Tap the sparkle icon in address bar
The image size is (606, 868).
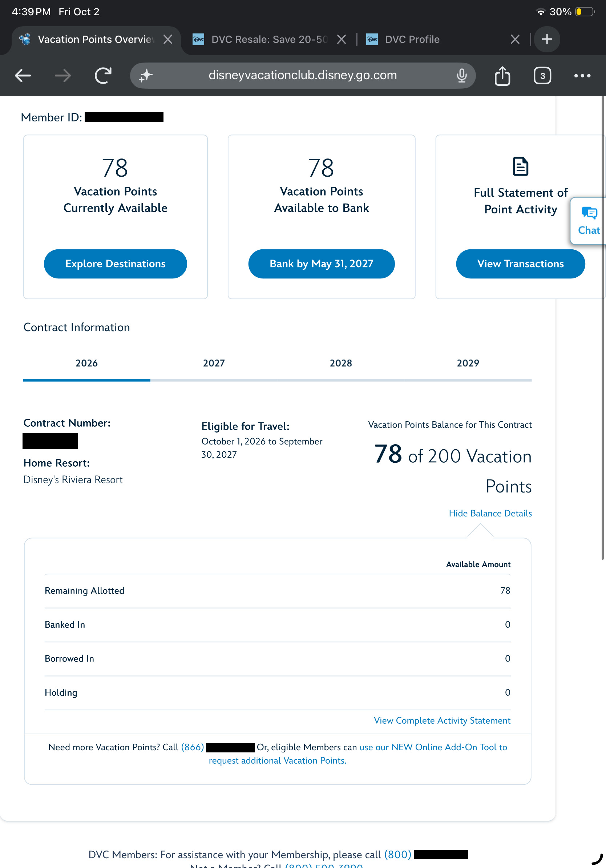point(146,76)
